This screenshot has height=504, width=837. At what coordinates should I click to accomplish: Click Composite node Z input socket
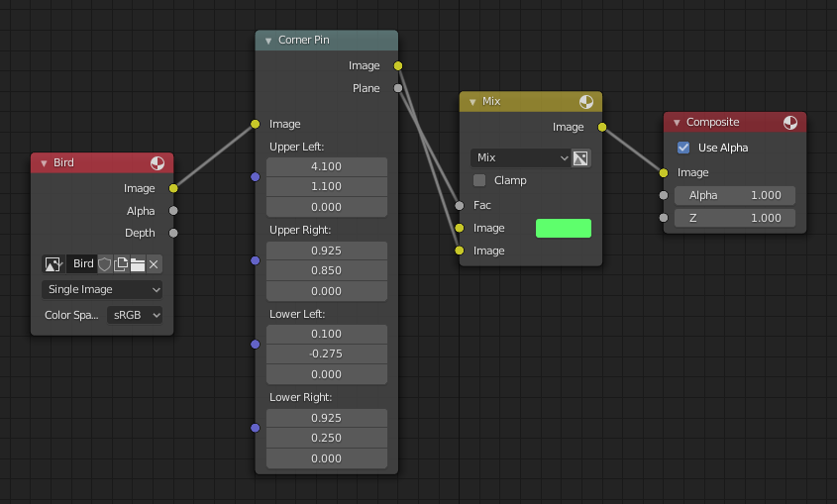pyautogui.click(x=664, y=218)
